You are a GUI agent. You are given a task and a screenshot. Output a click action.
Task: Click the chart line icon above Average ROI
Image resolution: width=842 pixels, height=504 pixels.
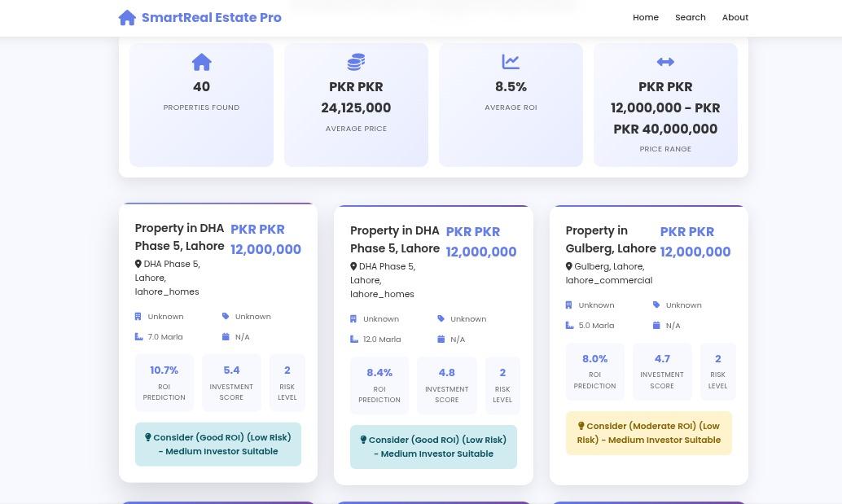[511, 62]
